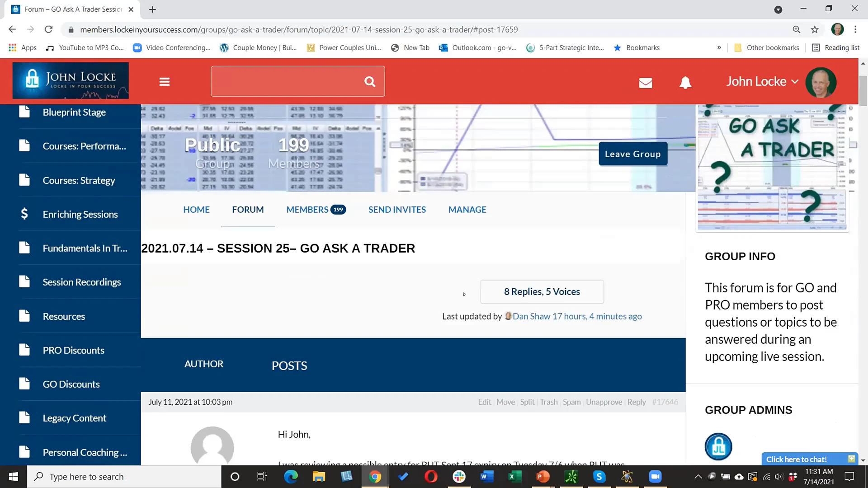The width and height of the screenshot is (868, 488).
Task: Switch to the MEMBERS group tab
Action: [316, 210]
